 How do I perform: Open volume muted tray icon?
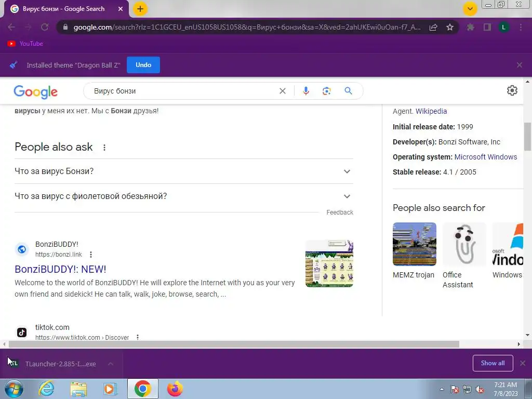(x=480, y=390)
